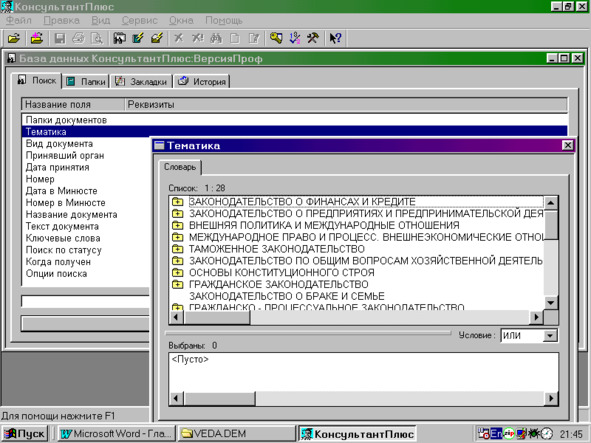Click the key toolbar icon
591x443 pixels.
[276, 38]
